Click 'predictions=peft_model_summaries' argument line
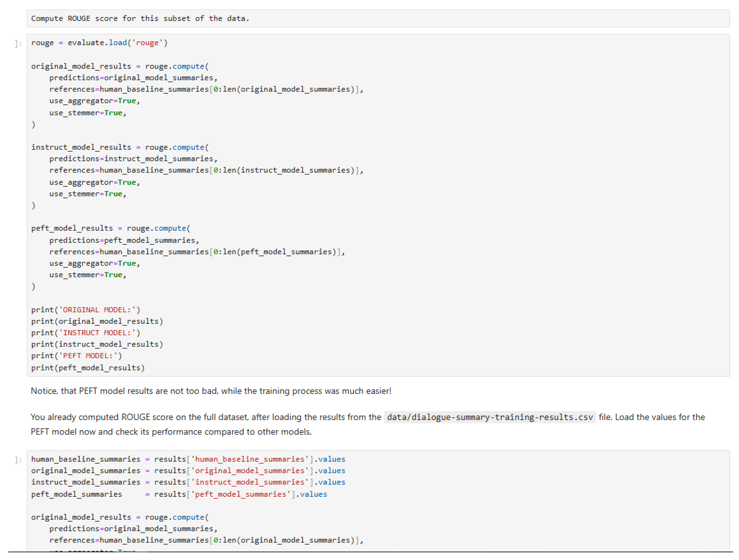Image resolution: width=739 pixels, height=560 pixels. [x=124, y=240]
